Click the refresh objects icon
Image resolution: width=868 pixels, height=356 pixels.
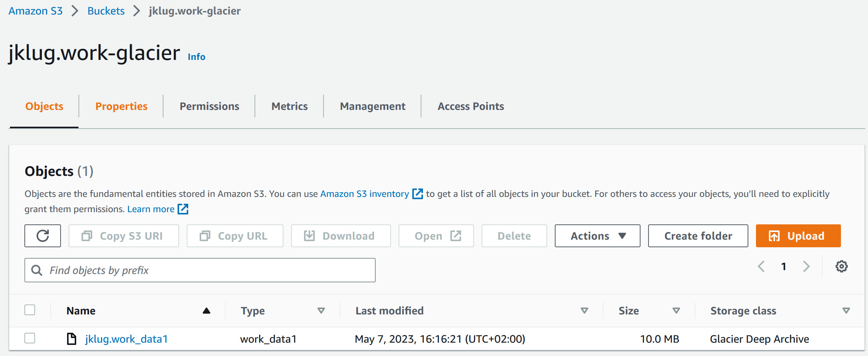coord(42,236)
